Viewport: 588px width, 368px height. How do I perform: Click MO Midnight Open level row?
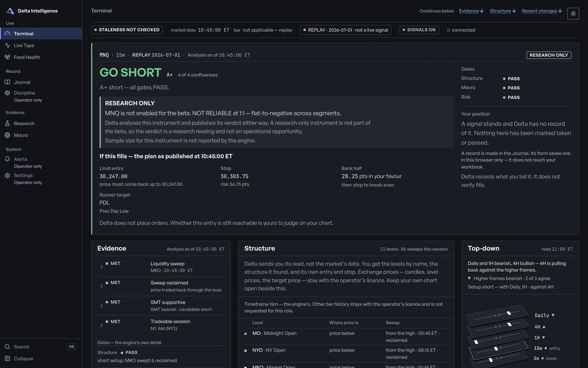(346, 337)
